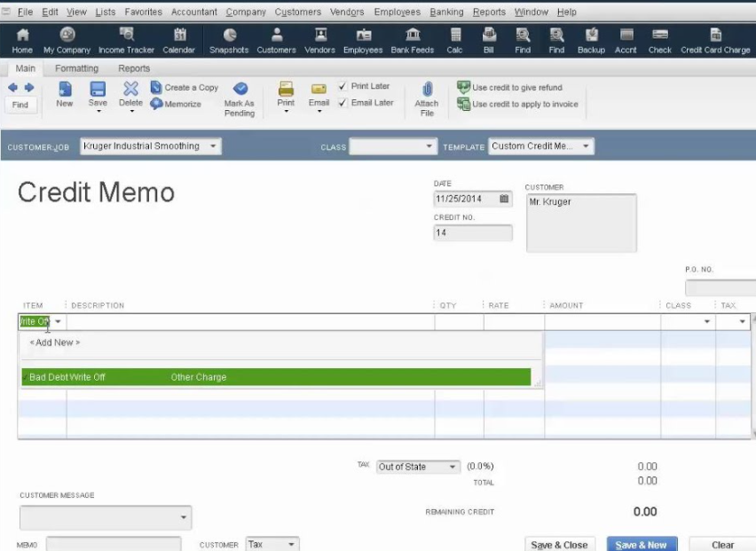Click the Find button under arrows
Viewport: 756px width, 551px height.
click(x=20, y=105)
